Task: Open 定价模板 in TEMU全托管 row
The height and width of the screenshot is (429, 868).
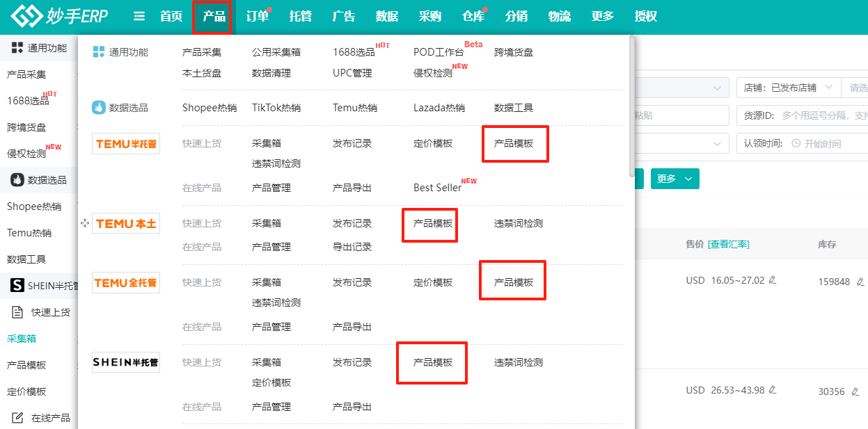Action: [x=433, y=282]
